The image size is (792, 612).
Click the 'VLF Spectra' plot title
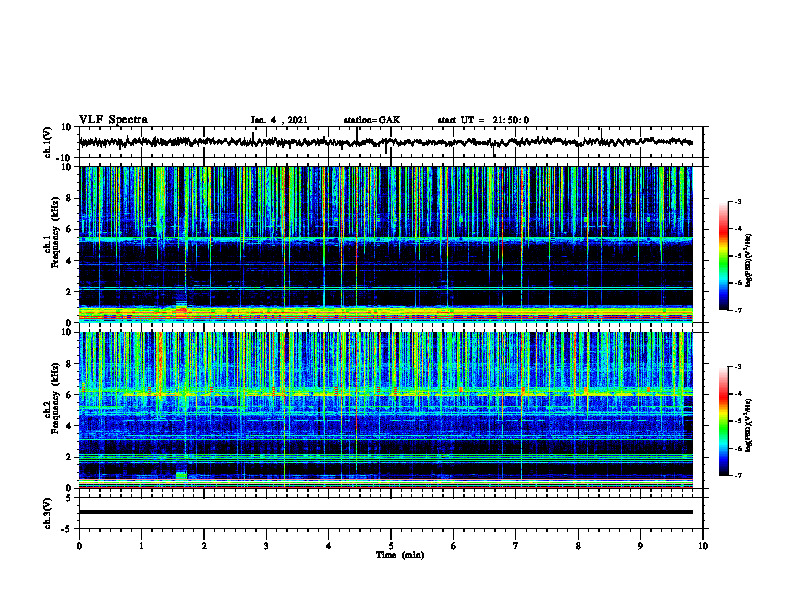(x=113, y=120)
